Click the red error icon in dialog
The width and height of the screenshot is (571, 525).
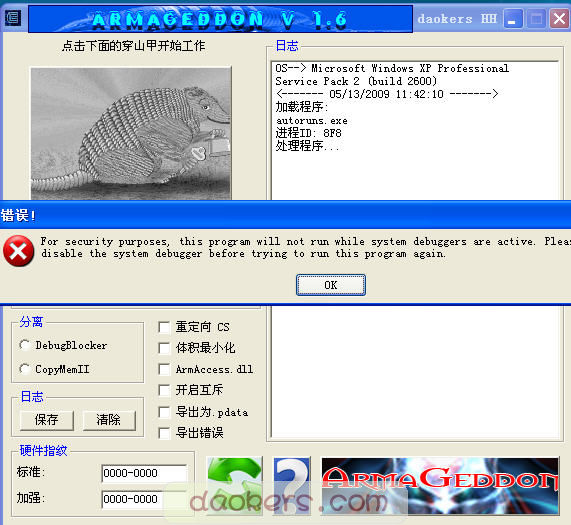(x=19, y=250)
